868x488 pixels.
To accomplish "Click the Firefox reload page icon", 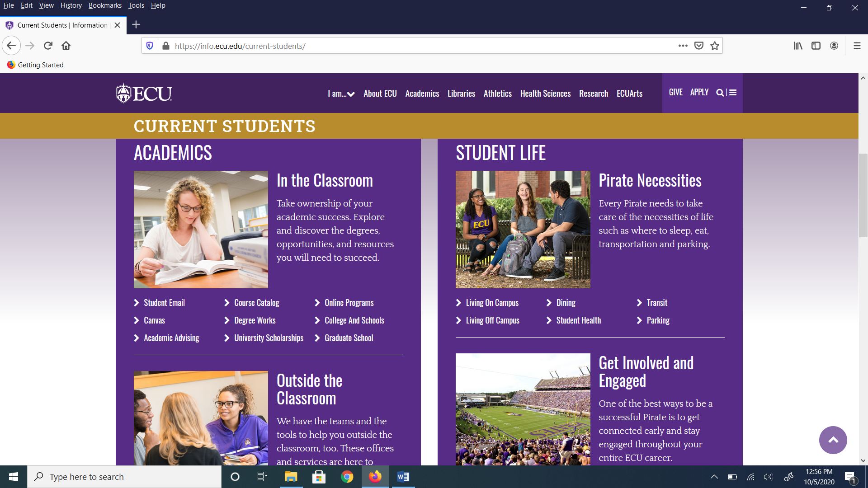I will [48, 46].
